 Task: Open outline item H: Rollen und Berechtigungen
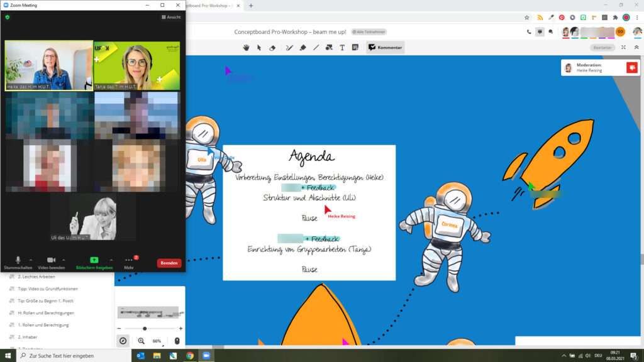point(46,313)
